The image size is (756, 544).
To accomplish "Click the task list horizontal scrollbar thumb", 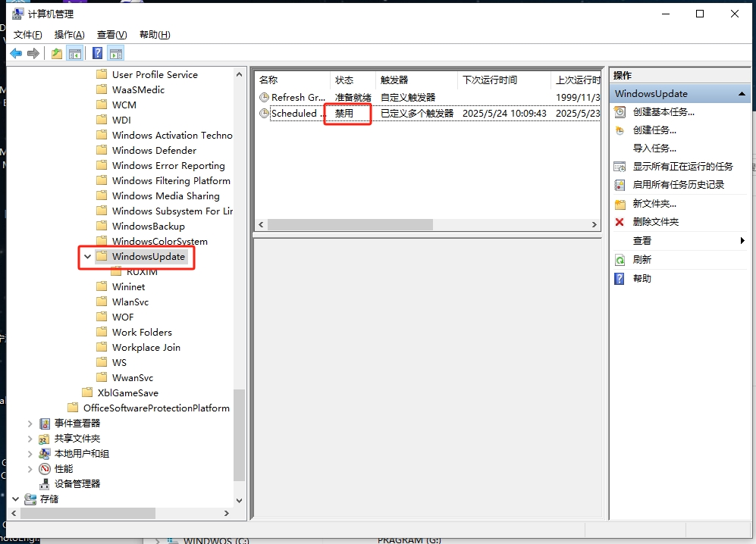I will [x=350, y=225].
